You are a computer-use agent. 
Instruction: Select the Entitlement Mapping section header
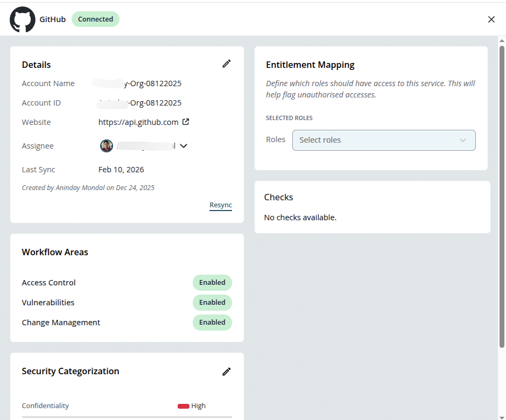click(310, 65)
